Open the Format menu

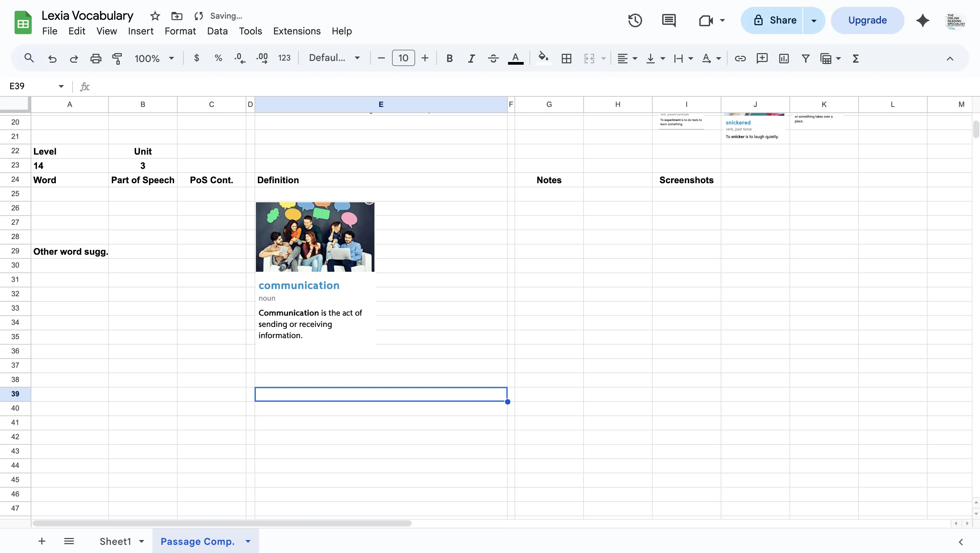[180, 31]
